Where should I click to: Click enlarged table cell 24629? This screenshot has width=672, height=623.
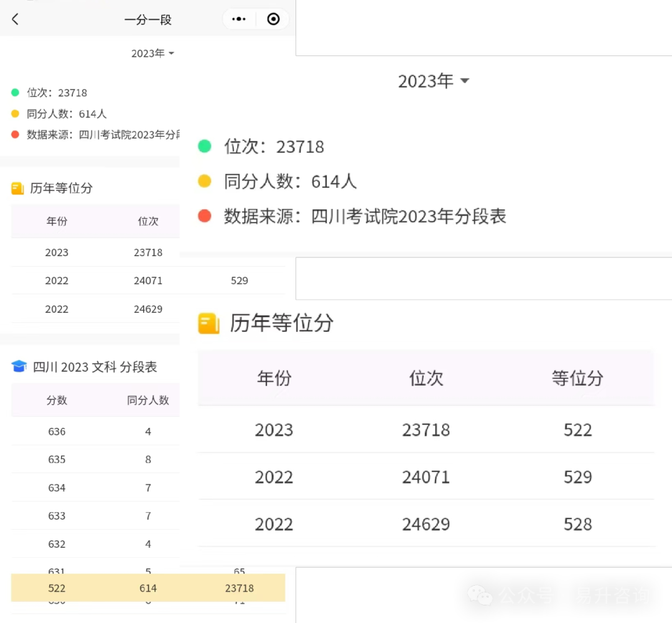pos(426,524)
